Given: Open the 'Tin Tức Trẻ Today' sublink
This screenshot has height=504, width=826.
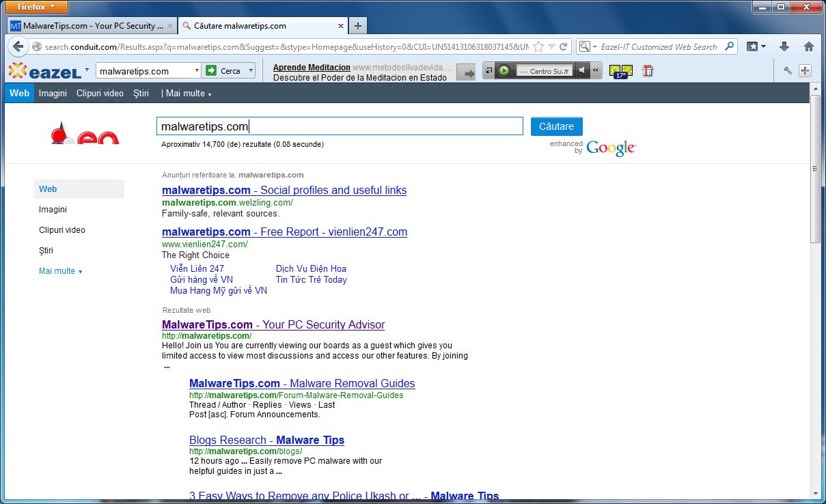Looking at the screenshot, I should coord(312,279).
